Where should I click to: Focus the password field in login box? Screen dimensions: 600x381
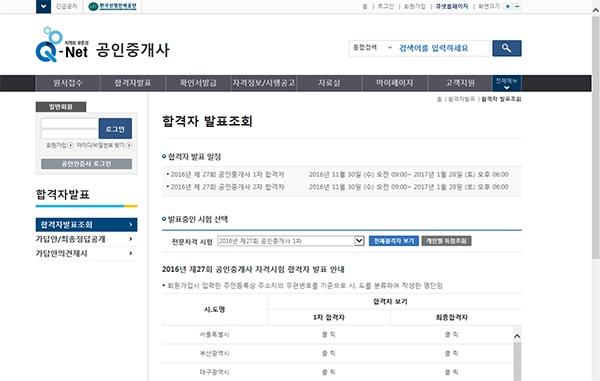(70, 134)
